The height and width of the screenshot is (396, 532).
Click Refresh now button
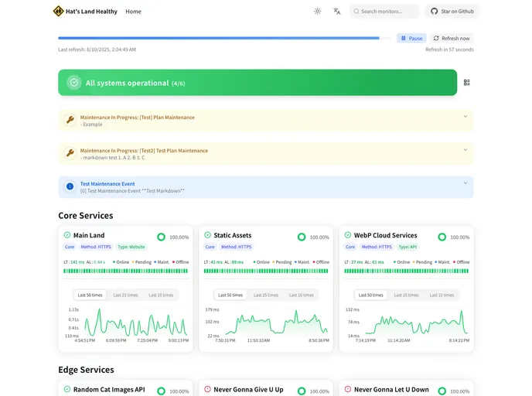click(x=452, y=39)
